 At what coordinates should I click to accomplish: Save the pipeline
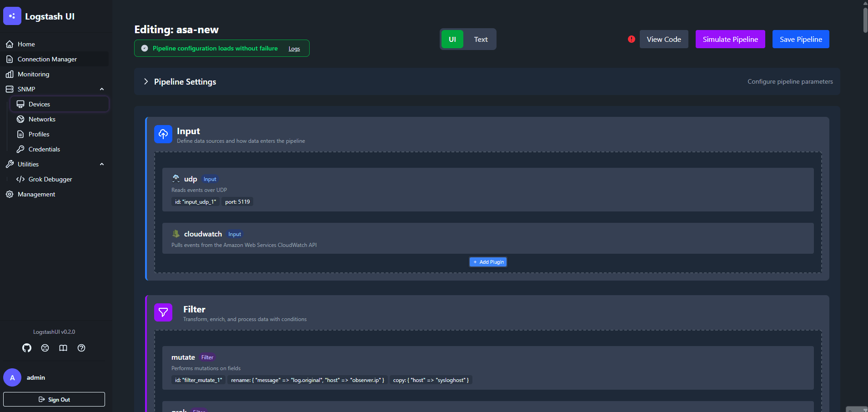pyautogui.click(x=801, y=39)
